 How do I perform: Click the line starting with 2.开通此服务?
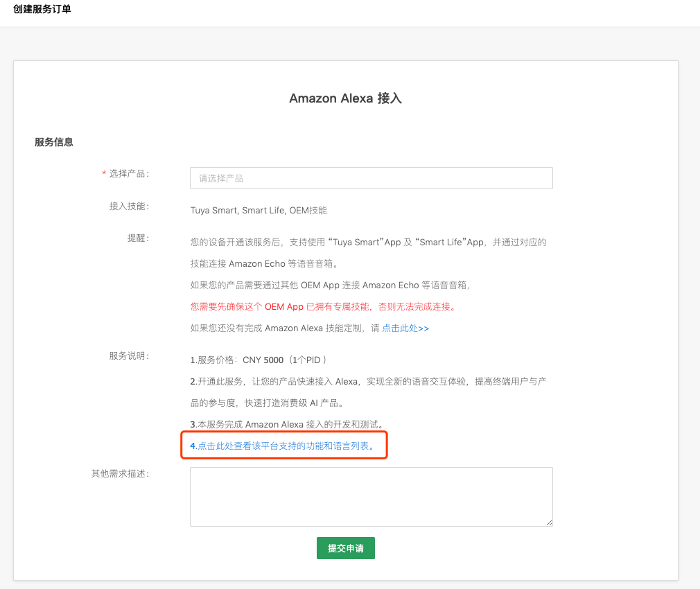click(368, 382)
